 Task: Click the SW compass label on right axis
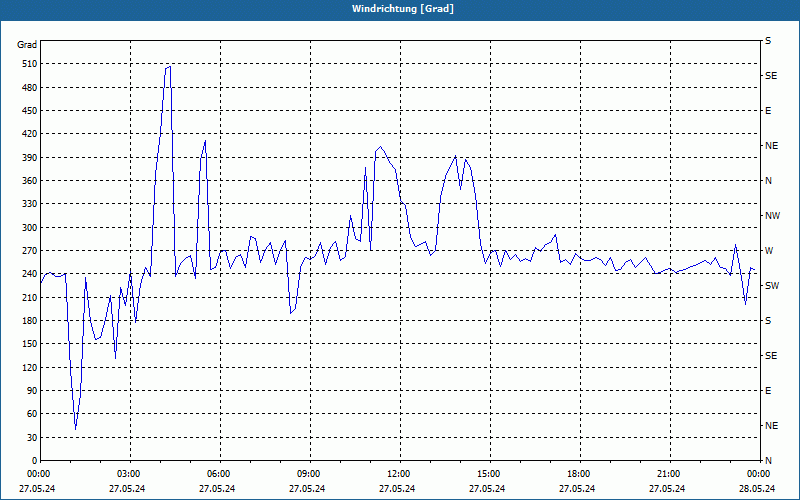click(772, 285)
